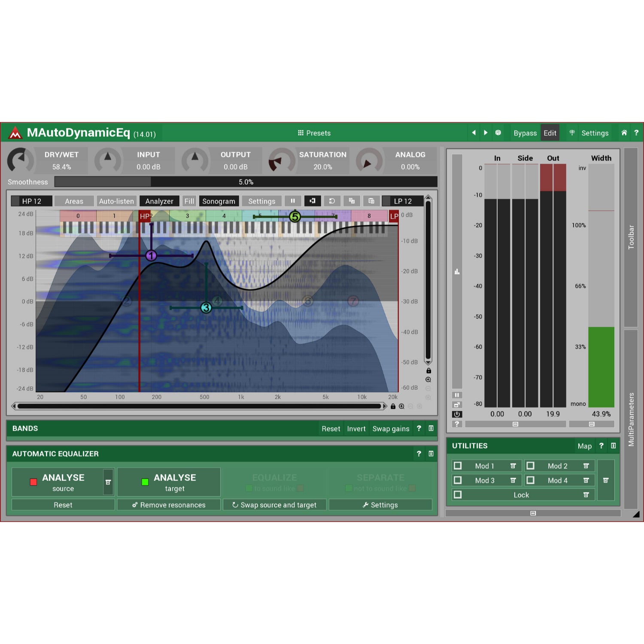Switch on Auto-listen

point(116,201)
